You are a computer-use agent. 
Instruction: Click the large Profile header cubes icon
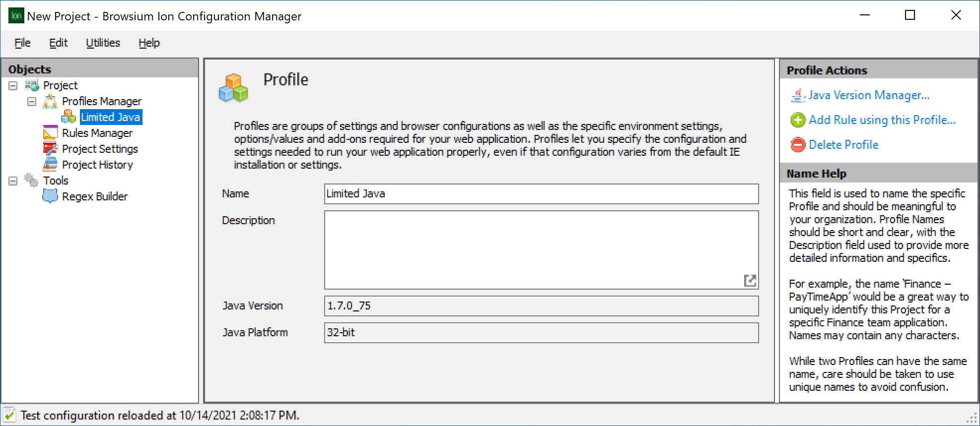(233, 88)
